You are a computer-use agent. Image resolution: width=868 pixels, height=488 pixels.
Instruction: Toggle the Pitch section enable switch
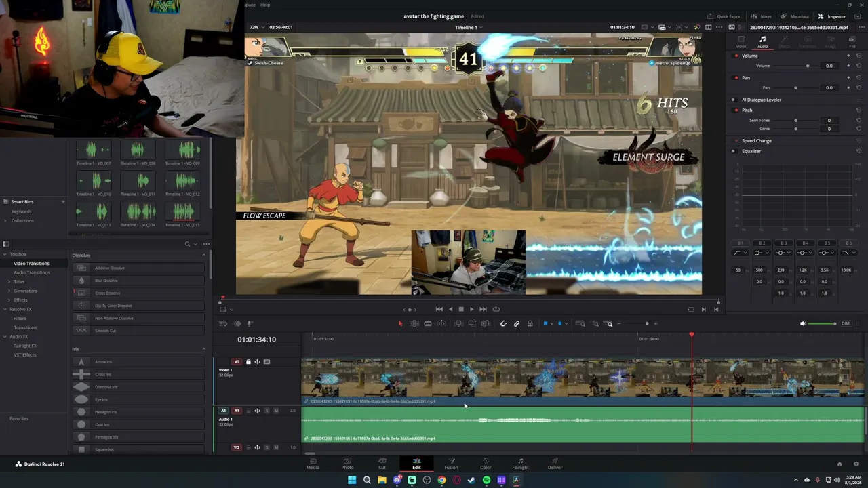pos(736,110)
